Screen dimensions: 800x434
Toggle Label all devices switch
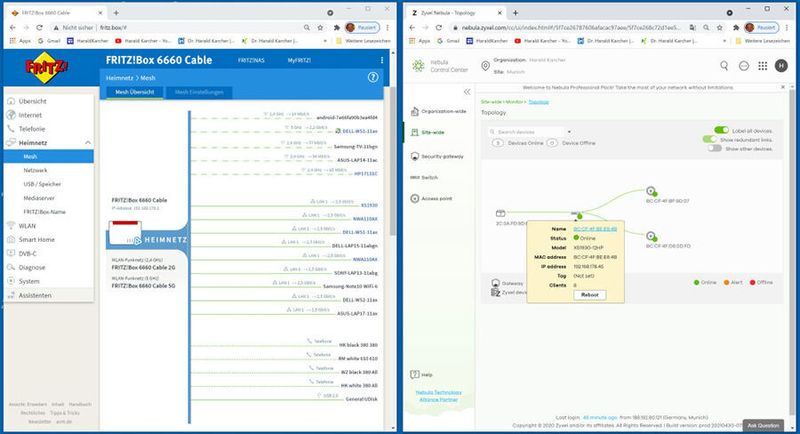click(x=721, y=131)
